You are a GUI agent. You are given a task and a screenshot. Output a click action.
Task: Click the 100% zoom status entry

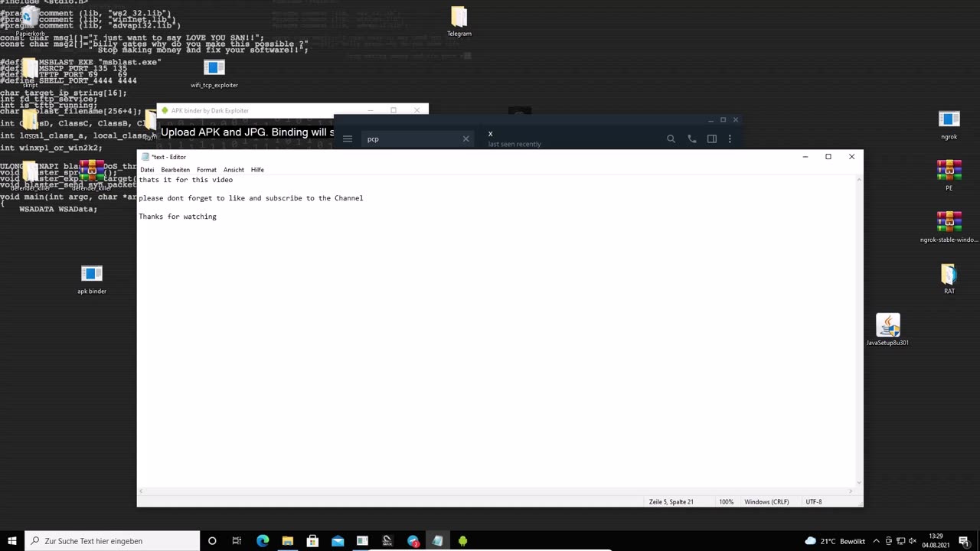pyautogui.click(x=726, y=502)
